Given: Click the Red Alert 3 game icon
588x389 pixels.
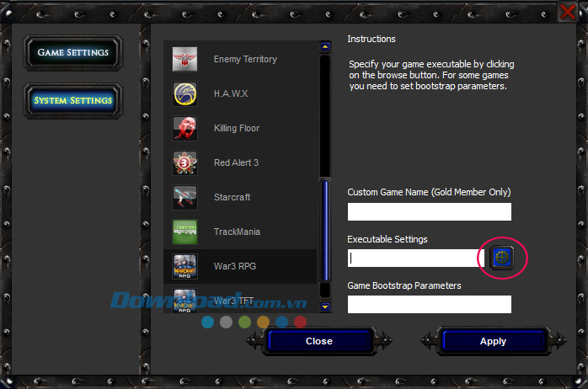Looking at the screenshot, I should (x=184, y=163).
